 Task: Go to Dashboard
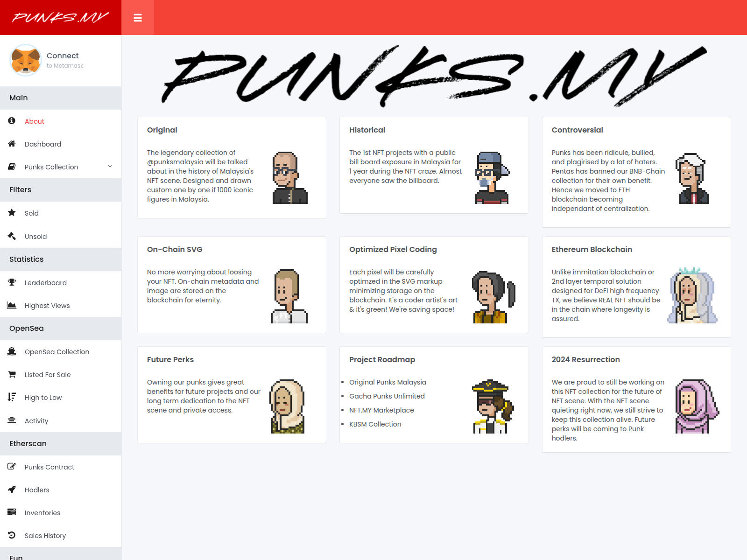[61, 144]
